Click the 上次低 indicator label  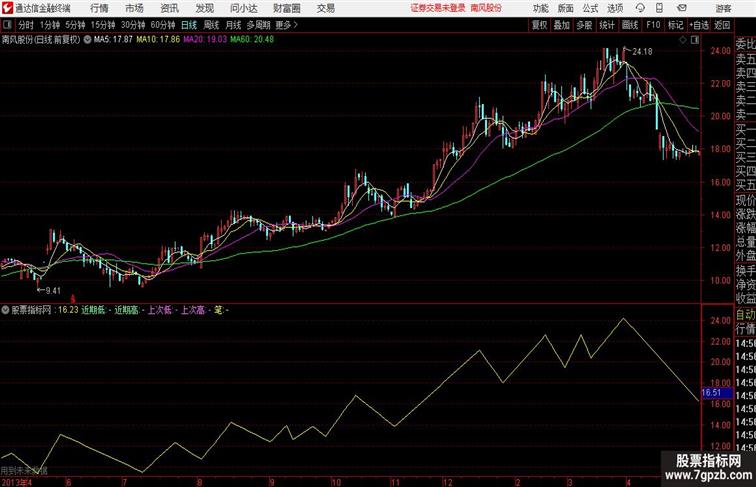point(160,310)
